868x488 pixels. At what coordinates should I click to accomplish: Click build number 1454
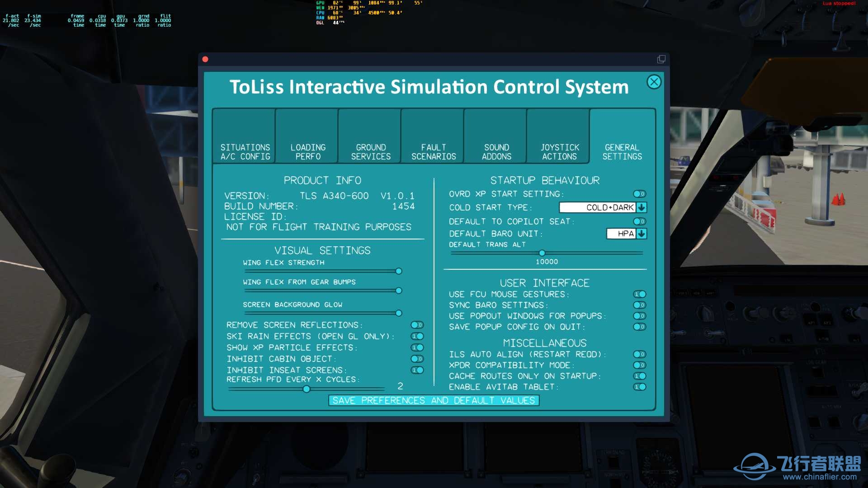pyautogui.click(x=403, y=206)
